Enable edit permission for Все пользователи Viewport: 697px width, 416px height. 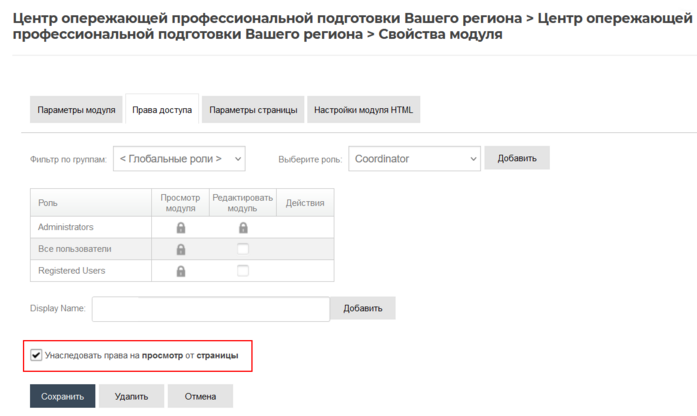click(x=243, y=249)
